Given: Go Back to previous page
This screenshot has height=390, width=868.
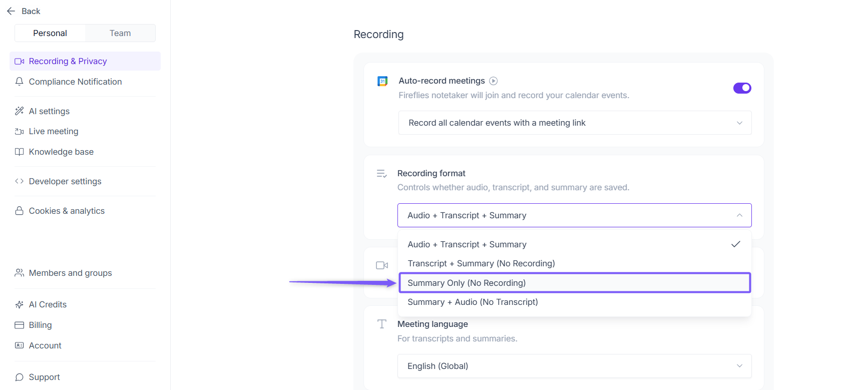Looking at the screenshot, I should (24, 11).
